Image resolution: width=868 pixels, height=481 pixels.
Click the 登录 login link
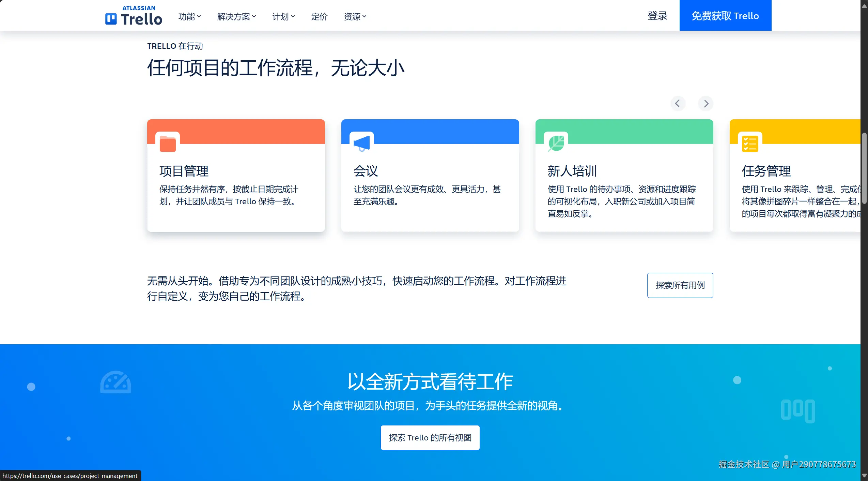657,16
